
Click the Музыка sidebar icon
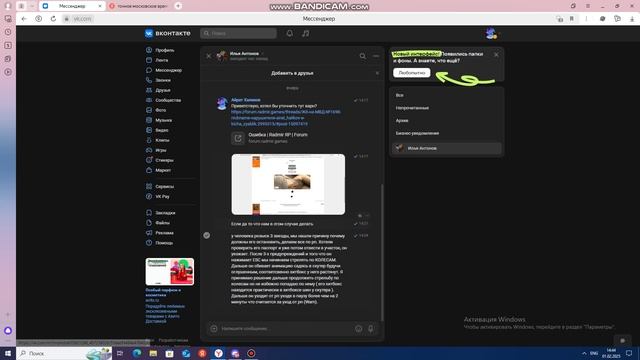click(x=149, y=120)
